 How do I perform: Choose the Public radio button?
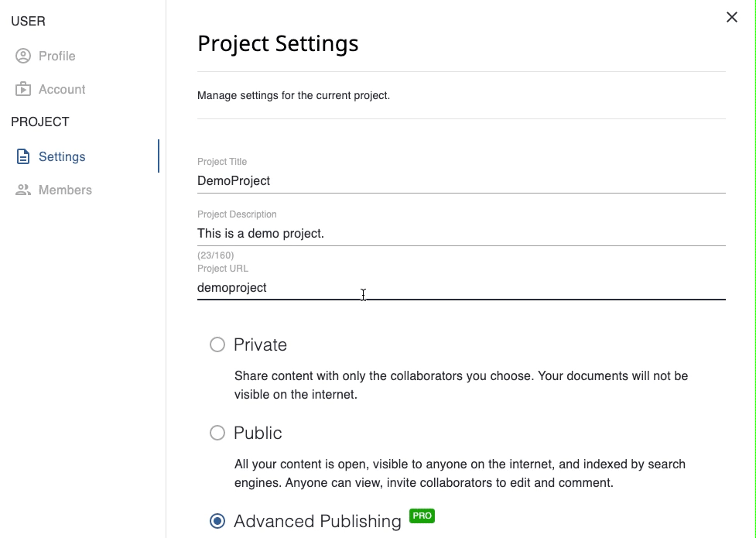[x=217, y=433]
